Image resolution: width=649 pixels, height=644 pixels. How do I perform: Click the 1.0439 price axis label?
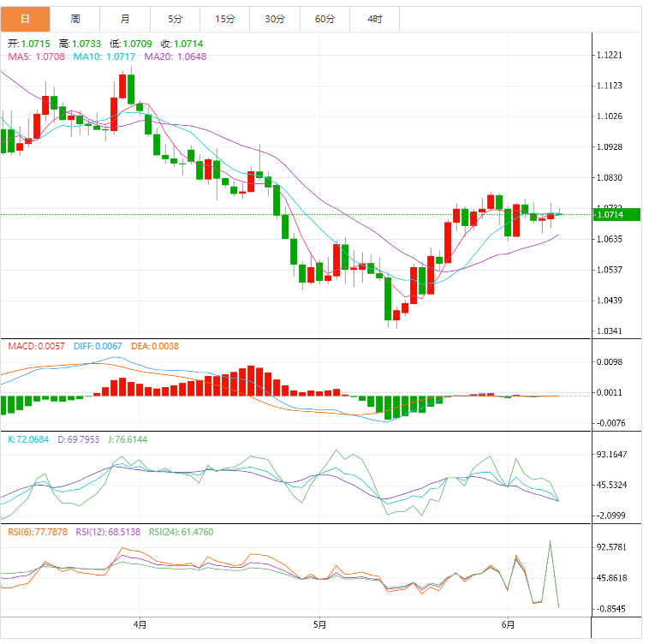(x=610, y=301)
